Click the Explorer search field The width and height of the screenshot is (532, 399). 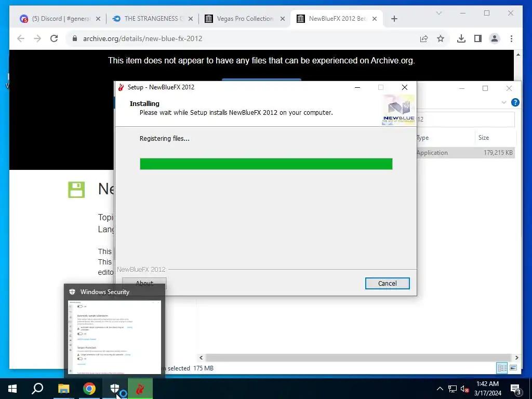tap(465, 119)
